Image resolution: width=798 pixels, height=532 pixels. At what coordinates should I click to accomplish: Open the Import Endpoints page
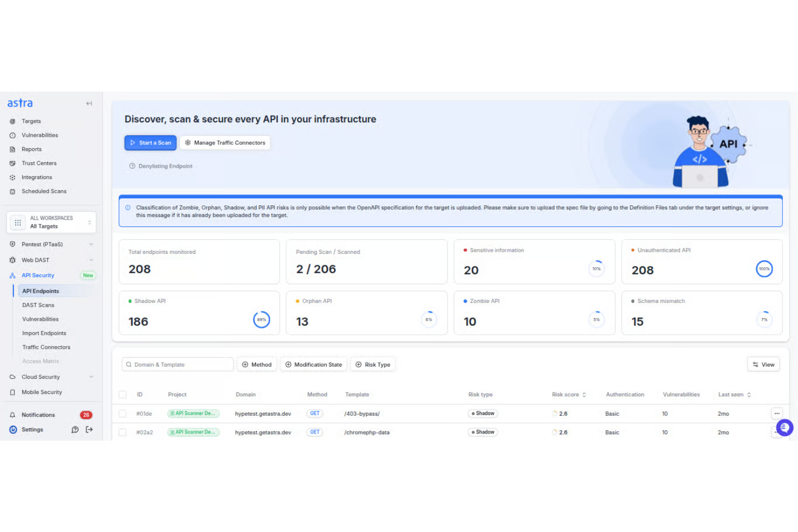[x=44, y=333]
